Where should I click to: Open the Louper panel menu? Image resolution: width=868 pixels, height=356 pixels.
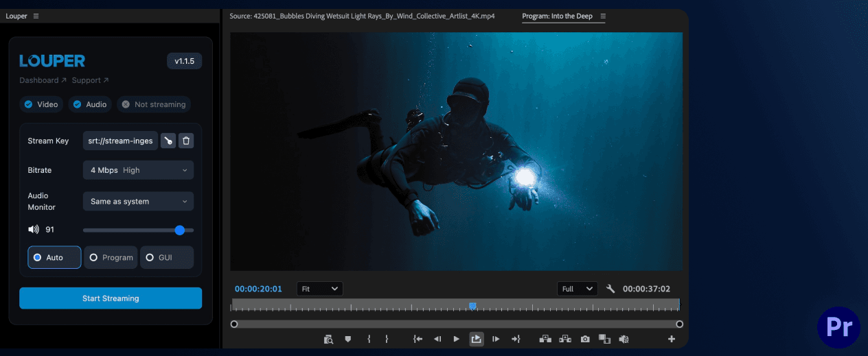(36, 16)
